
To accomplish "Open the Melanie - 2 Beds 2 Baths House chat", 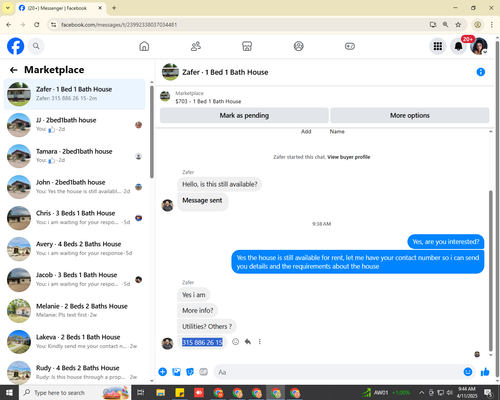I will 74,311.
